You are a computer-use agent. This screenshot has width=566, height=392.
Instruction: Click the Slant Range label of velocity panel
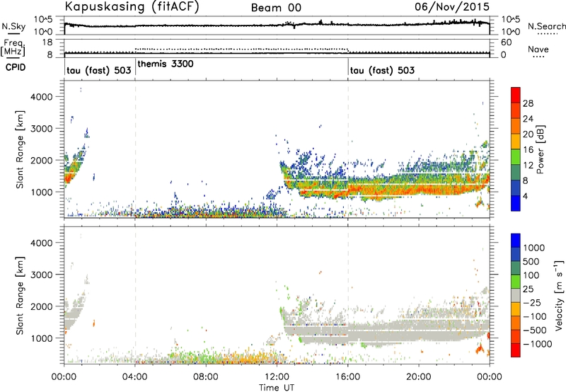20,295
